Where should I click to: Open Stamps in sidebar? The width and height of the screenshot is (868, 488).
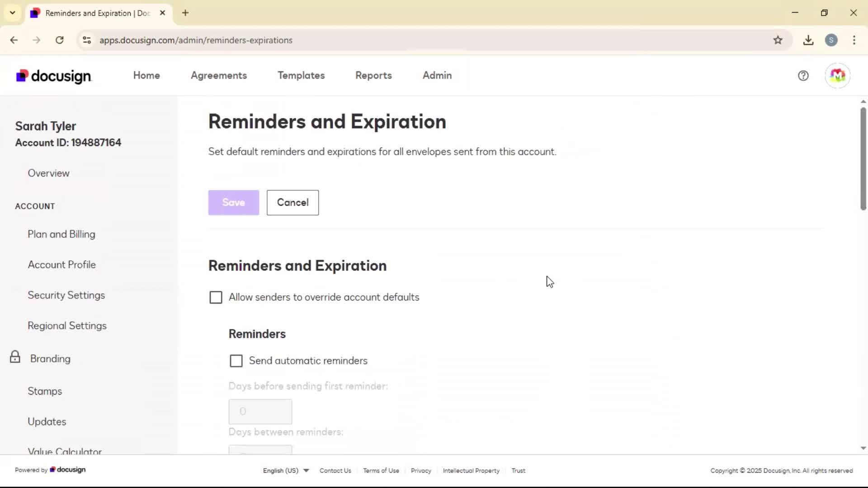tap(45, 391)
